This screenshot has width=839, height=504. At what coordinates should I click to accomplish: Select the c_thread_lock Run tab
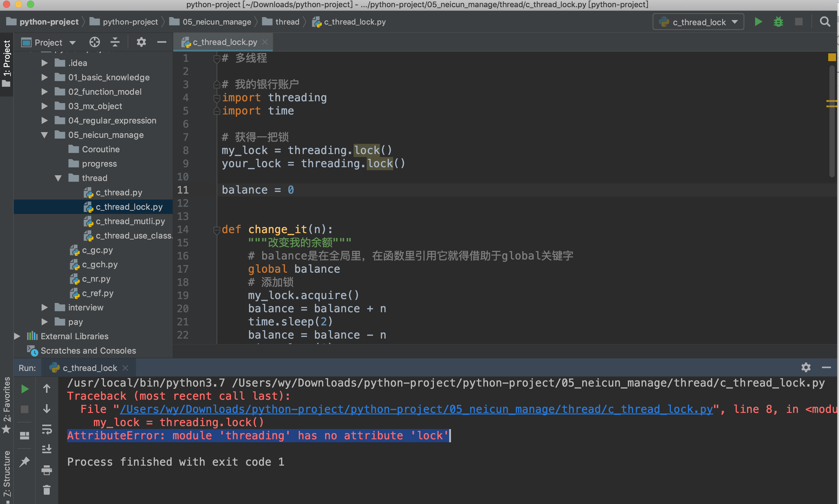[x=89, y=368]
